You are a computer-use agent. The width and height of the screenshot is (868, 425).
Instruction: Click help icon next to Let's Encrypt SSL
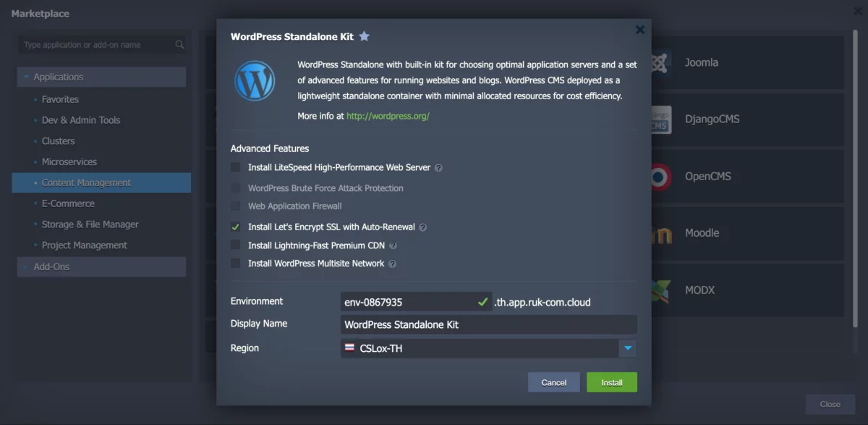click(423, 227)
